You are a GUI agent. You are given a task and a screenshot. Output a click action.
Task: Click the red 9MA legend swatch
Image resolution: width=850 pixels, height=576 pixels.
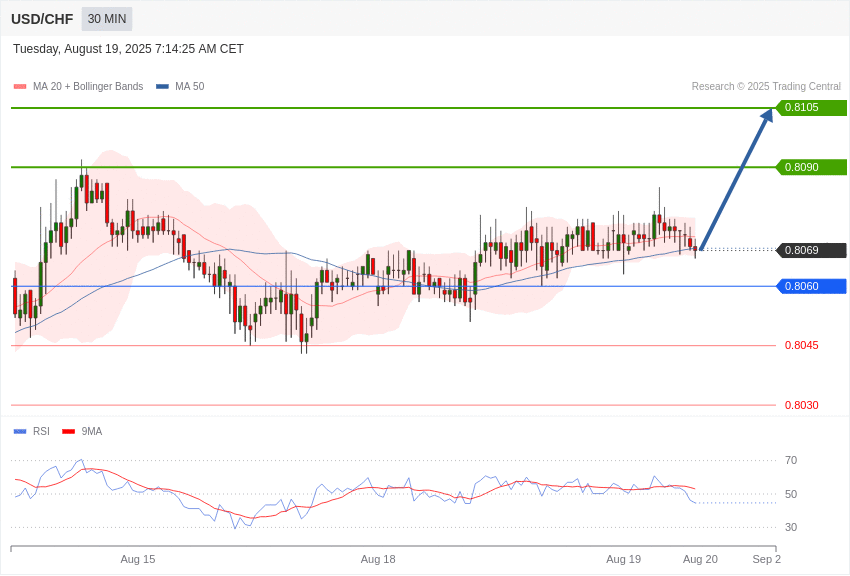pos(69,431)
